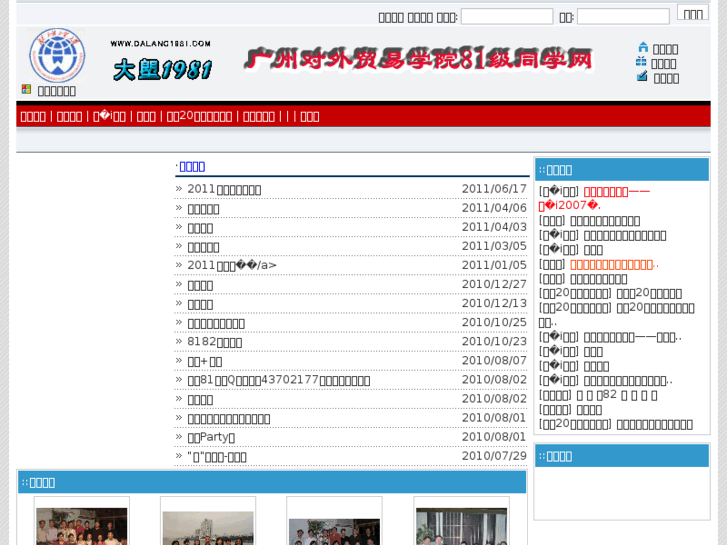
Task: Open the news item dated 2010/10/25
Action: tap(216, 323)
